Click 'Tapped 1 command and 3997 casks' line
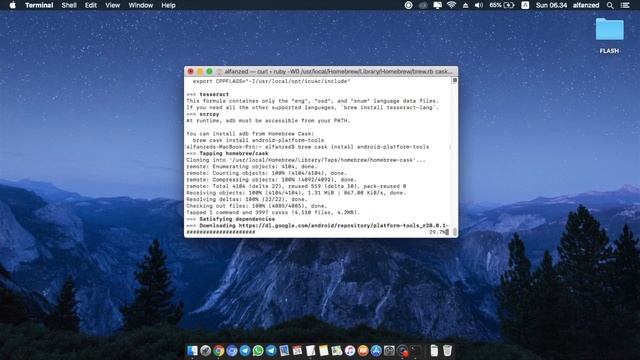This screenshot has width=640, height=360. (x=273, y=212)
